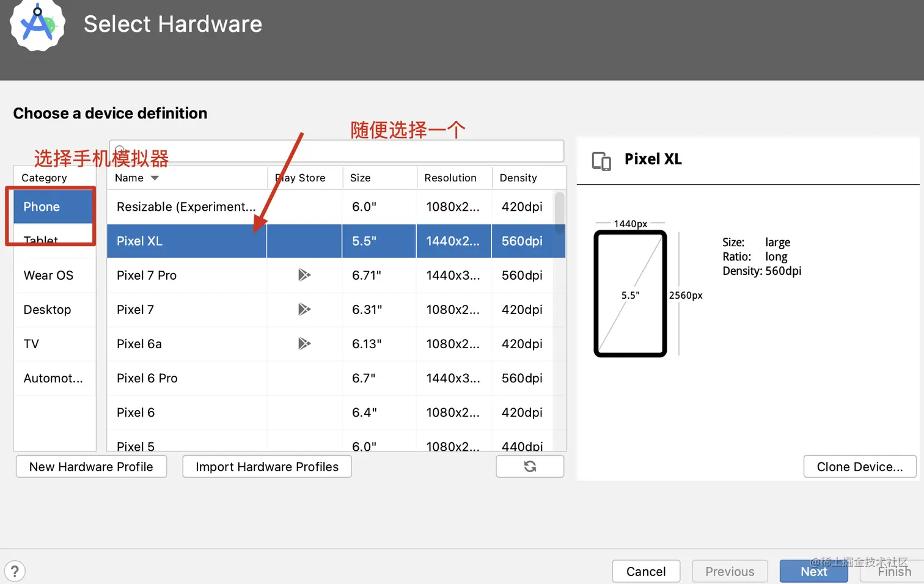The height and width of the screenshot is (584, 924).
Task: Click the Play Store column header
Action: (x=304, y=178)
